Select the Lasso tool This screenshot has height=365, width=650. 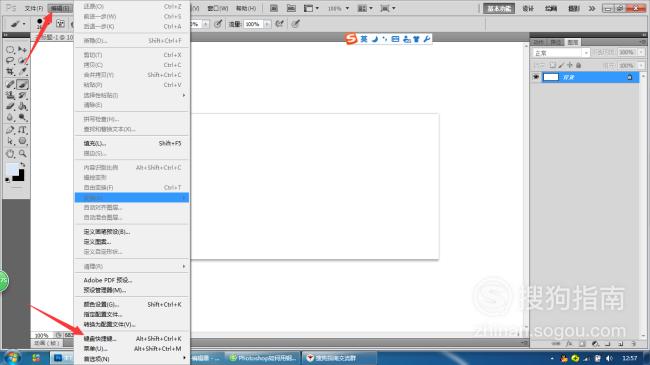pos(10,61)
